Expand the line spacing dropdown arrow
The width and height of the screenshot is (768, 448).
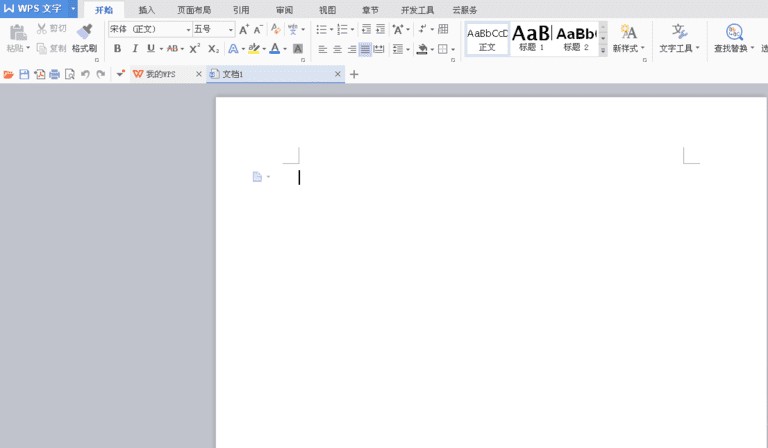(408, 49)
